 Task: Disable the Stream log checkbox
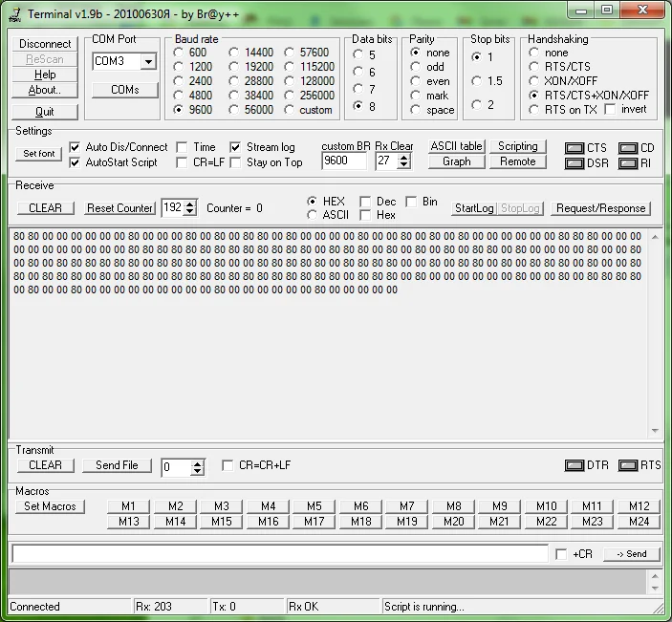click(235, 147)
